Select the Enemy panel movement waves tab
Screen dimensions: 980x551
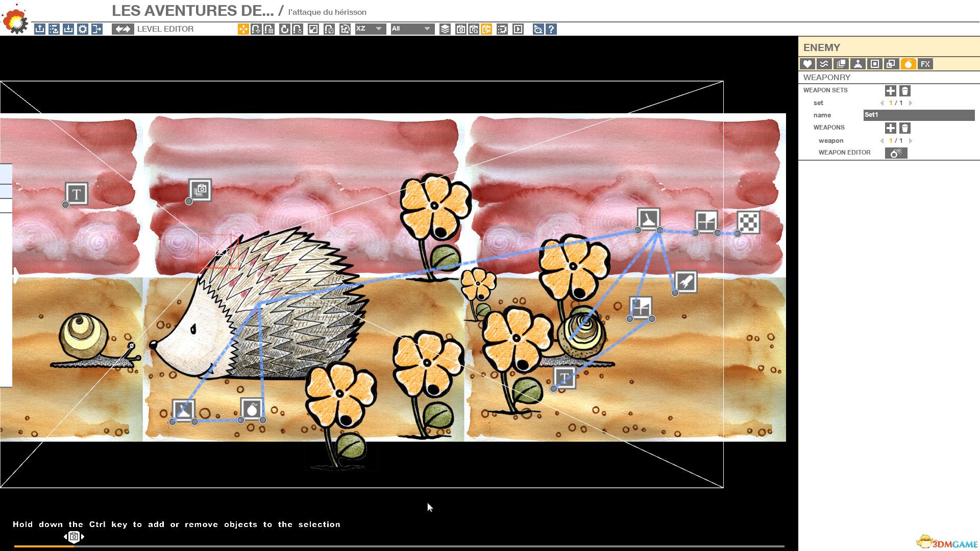tap(824, 64)
